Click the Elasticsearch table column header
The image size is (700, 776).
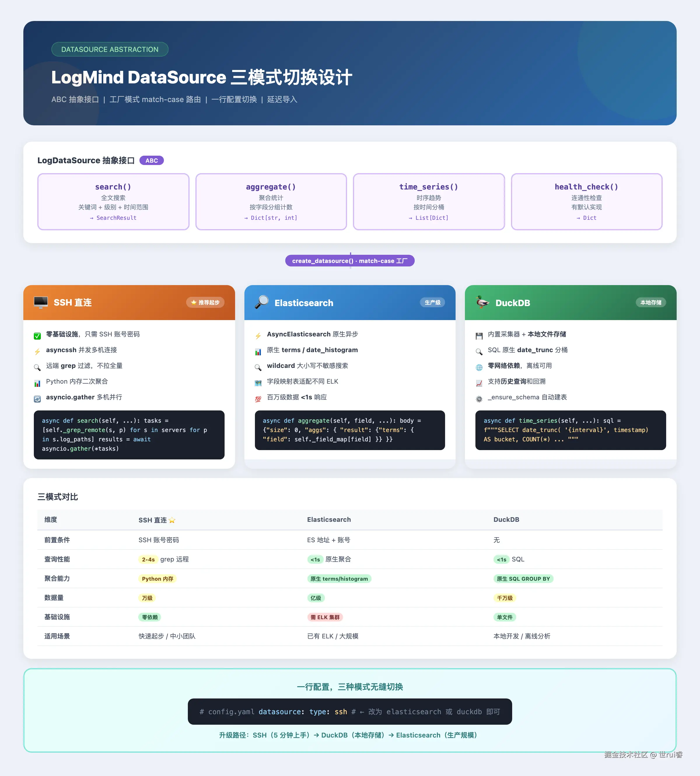pos(329,520)
